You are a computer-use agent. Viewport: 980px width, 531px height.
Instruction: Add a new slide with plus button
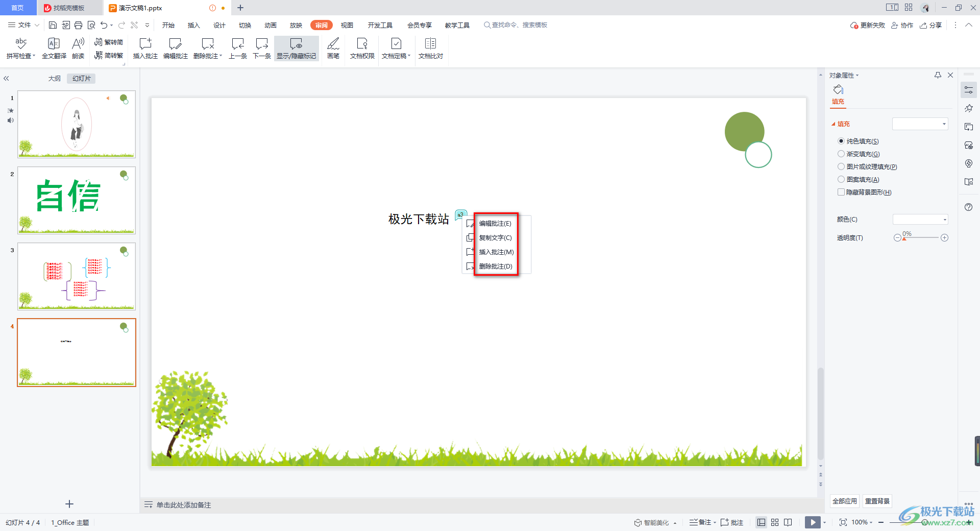pyautogui.click(x=69, y=504)
